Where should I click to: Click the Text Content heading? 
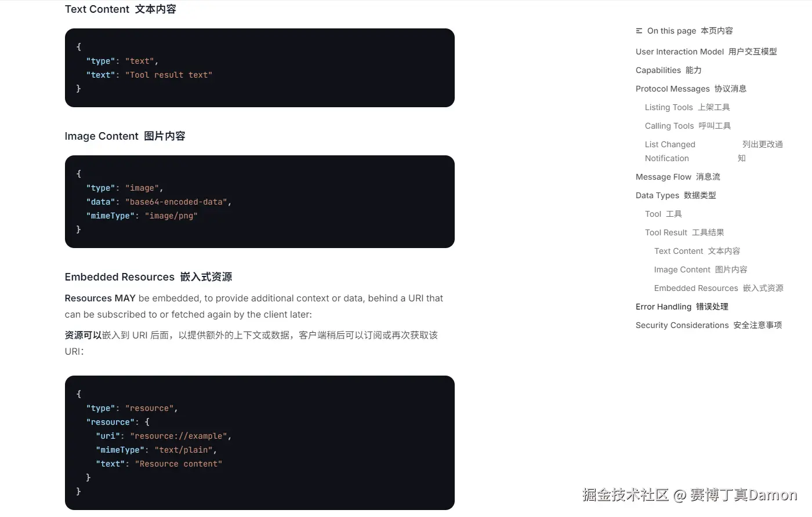[x=121, y=9]
